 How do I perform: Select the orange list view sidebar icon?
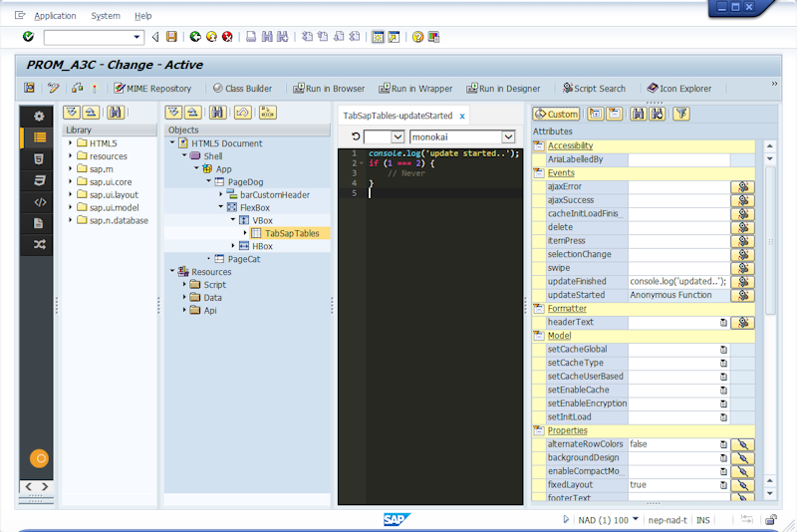click(39, 137)
